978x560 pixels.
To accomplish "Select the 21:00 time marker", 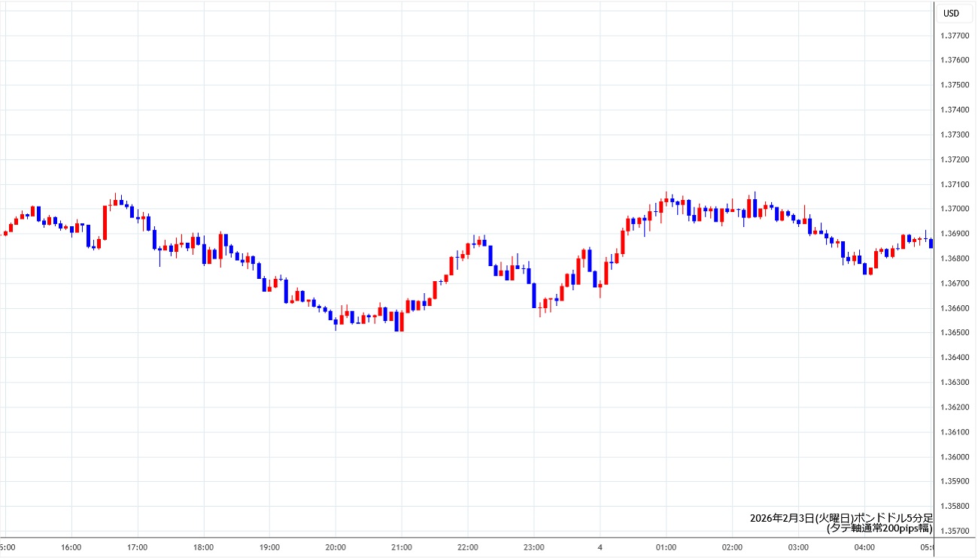I will tap(402, 547).
